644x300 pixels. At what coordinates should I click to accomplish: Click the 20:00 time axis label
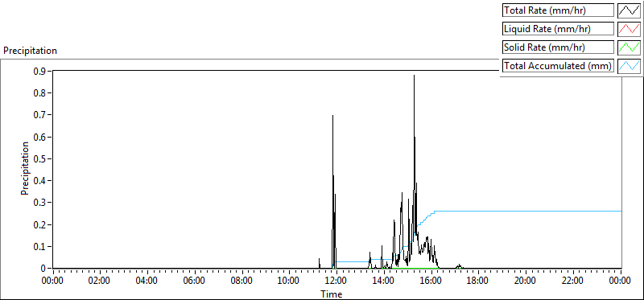[x=526, y=282]
